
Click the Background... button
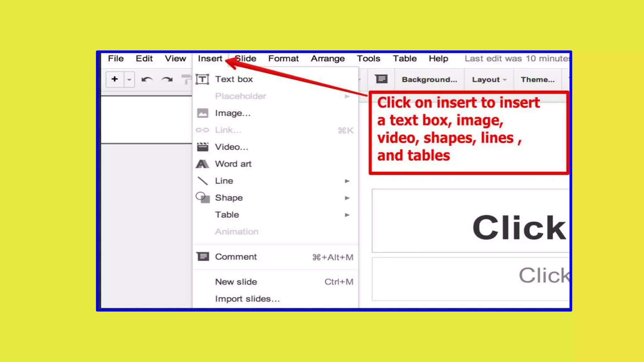pyautogui.click(x=429, y=80)
